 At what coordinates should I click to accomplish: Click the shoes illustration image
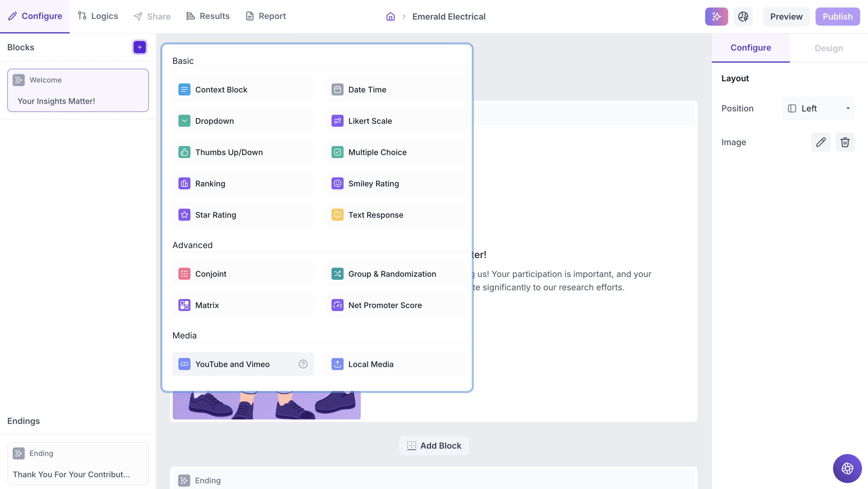266,406
